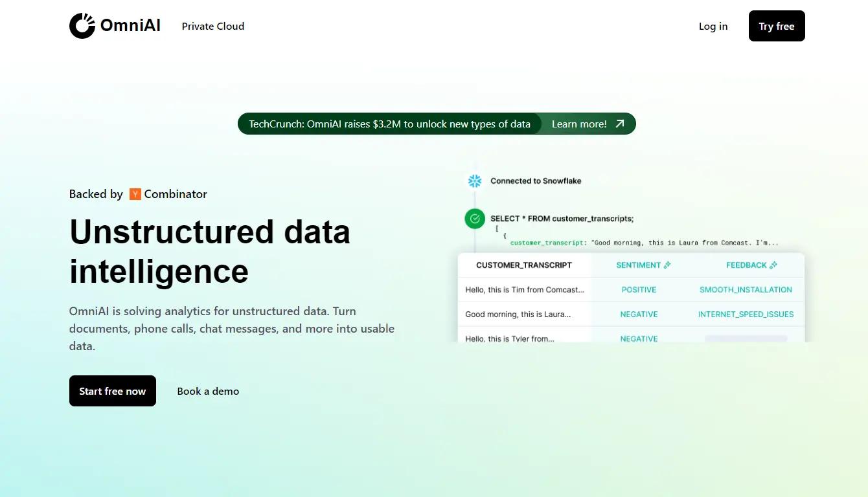Select the POSITIVE sentiment cell

[639, 290]
